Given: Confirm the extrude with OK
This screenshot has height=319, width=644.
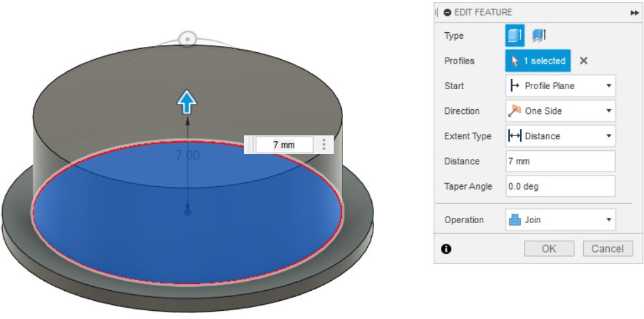Looking at the screenshot, I should [549, 249].
